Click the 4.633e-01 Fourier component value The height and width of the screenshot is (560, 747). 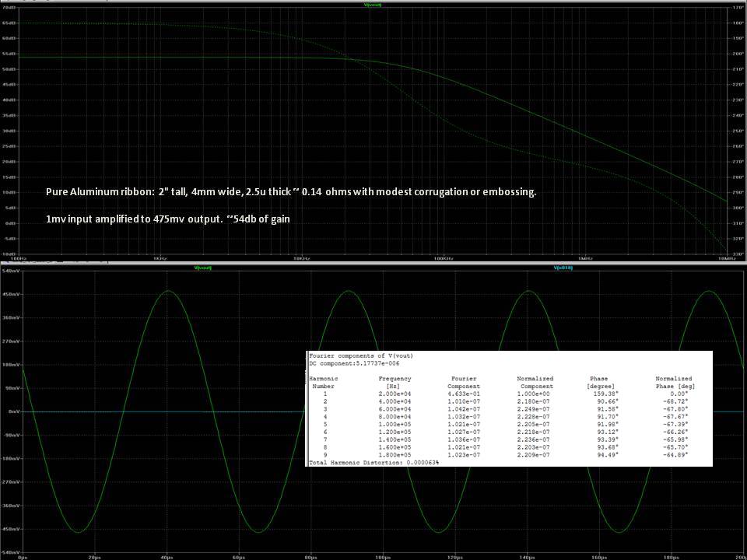tap(465, 394)
